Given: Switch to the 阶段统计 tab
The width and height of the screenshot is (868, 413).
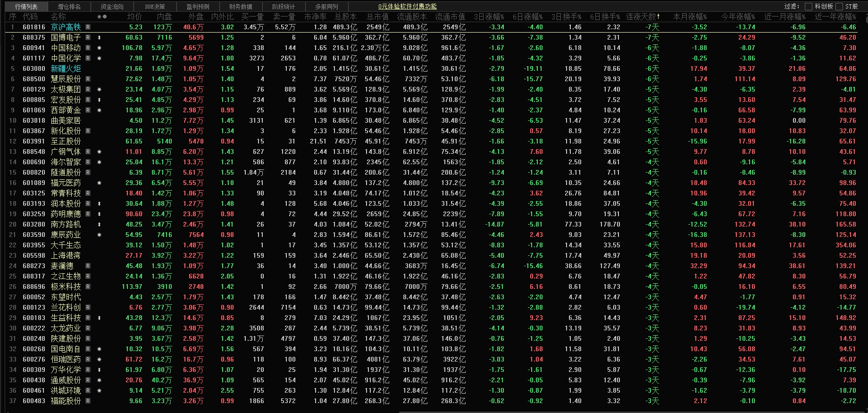Looking at the screenshot, I should coord(284,7).
